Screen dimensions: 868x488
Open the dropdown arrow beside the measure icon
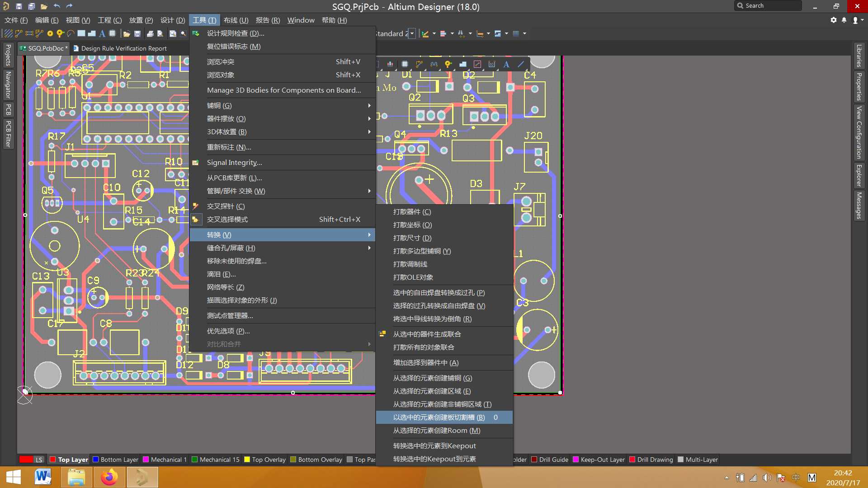(x=488, y=33)
